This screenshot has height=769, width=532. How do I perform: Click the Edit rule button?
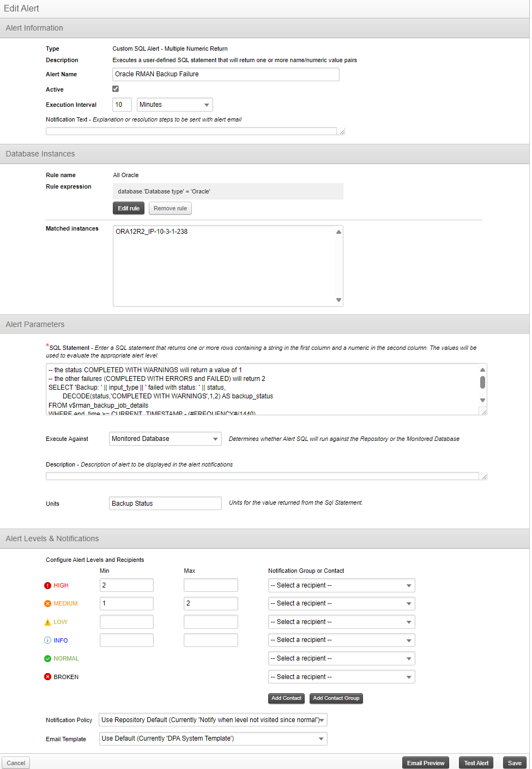(129, 208)
